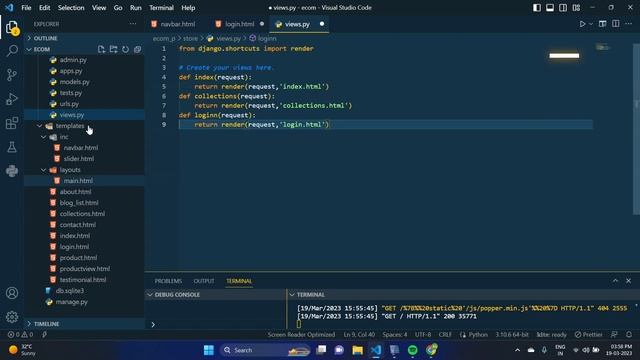Click Prettier in the status bar
Viewport: 640px width, 360px height.
click(589, 335)
